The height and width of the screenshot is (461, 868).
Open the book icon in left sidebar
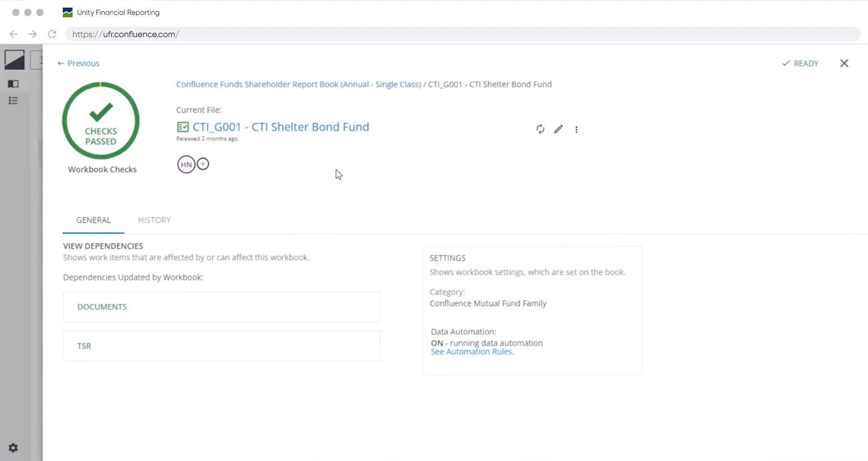coord(13,84)
